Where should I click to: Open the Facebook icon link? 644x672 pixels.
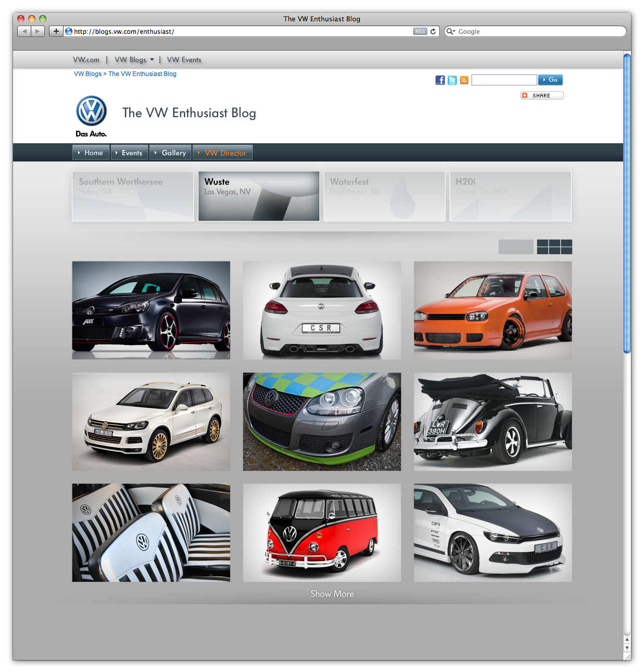pos(440,80)
